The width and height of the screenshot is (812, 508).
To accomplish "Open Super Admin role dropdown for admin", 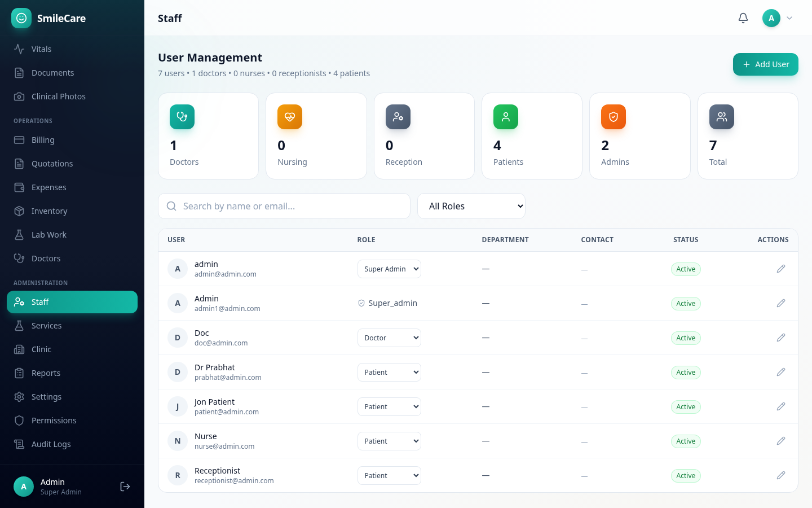I will point(389,269).
